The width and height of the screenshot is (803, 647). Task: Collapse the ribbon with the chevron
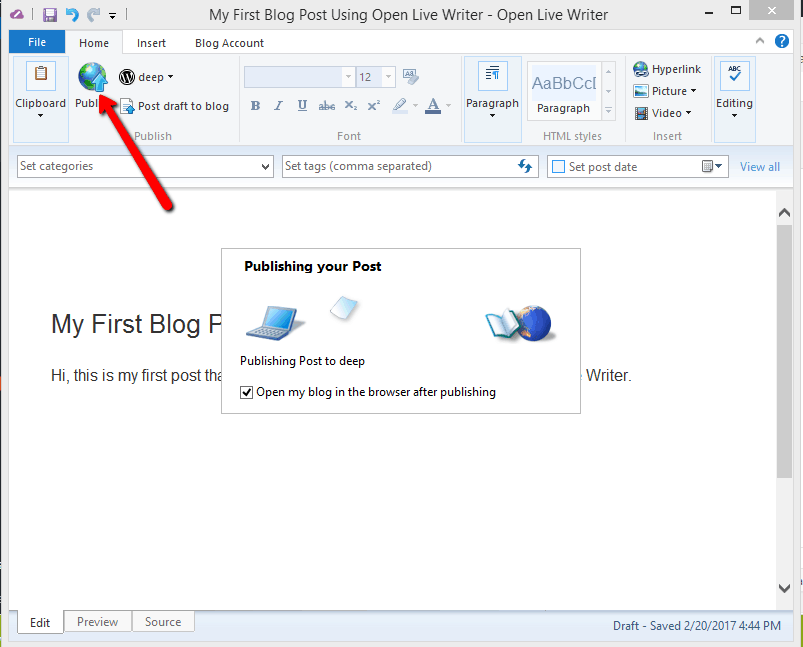(x=760, y=41)
